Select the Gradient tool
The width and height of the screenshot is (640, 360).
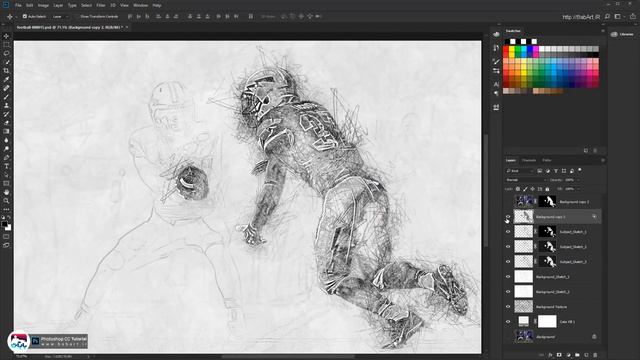[6, 131]
